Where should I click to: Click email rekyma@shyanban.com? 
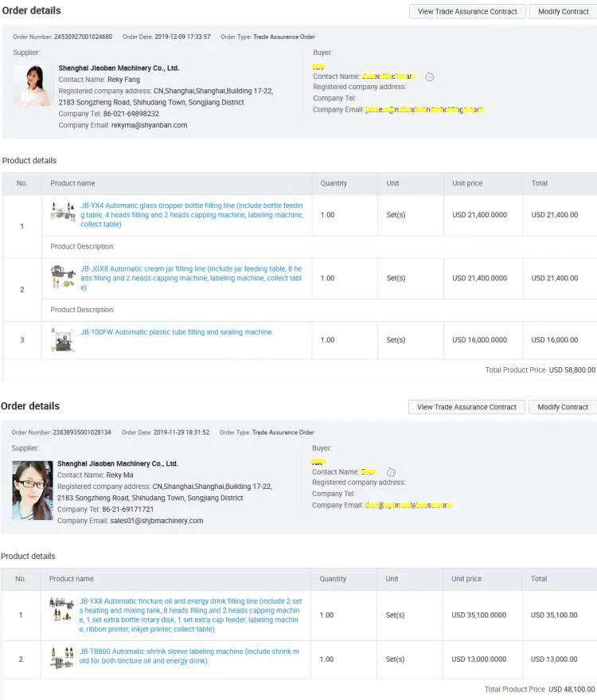coord(149,126)
